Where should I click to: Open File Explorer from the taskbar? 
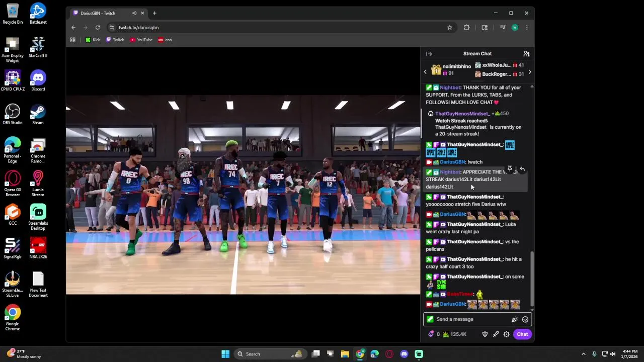click(x=345, y=354)
